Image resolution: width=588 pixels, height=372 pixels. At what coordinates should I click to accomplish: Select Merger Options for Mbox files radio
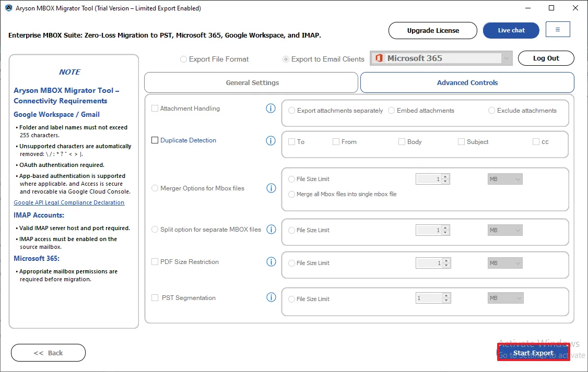point(155,188)
